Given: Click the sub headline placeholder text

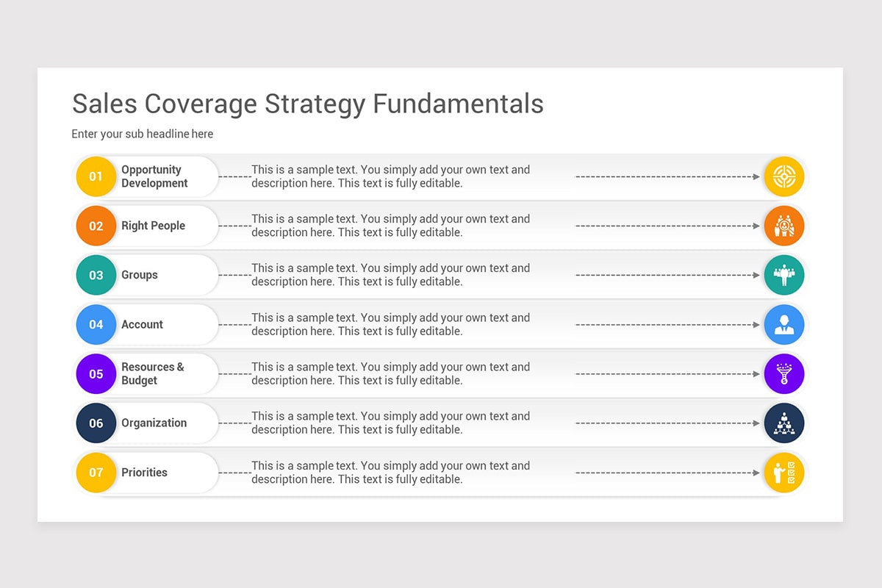Looking at the screenshot, I should pos(143,134).
